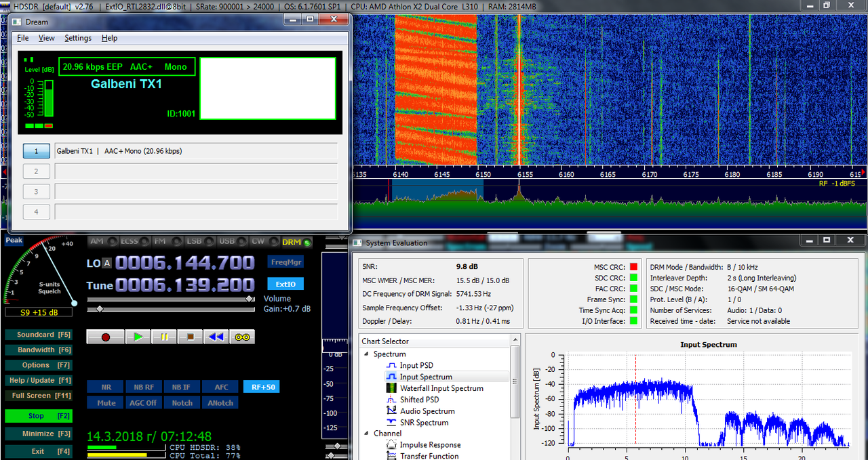Click Help / Update [F1]
This screenshot has width=868, height=460.
[38, 380]
